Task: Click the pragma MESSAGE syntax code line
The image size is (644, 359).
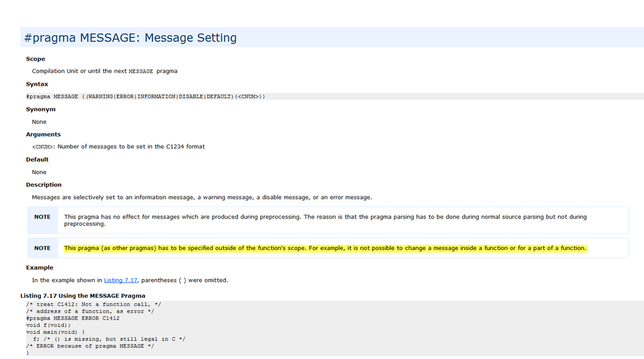Action: [146, 97]
